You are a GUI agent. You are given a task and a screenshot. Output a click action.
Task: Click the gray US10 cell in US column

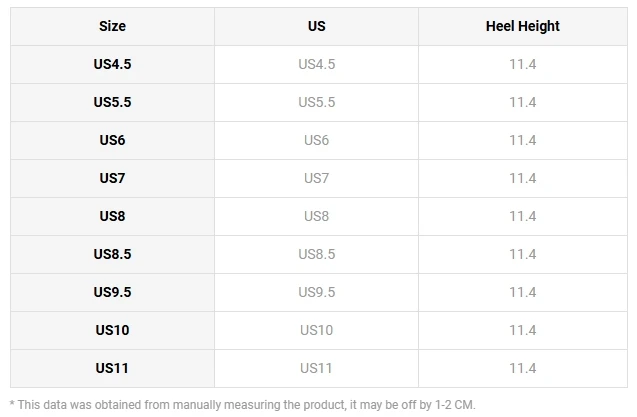coord(316,330)
